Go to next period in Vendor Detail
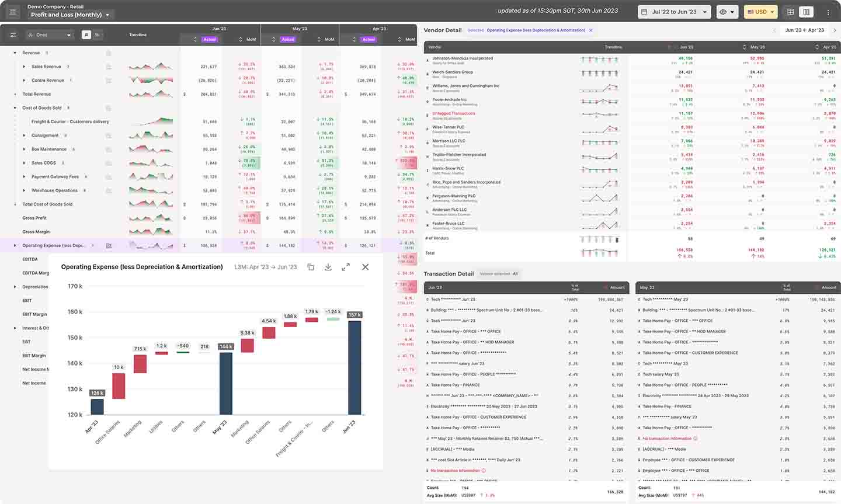 click(835, 30)
